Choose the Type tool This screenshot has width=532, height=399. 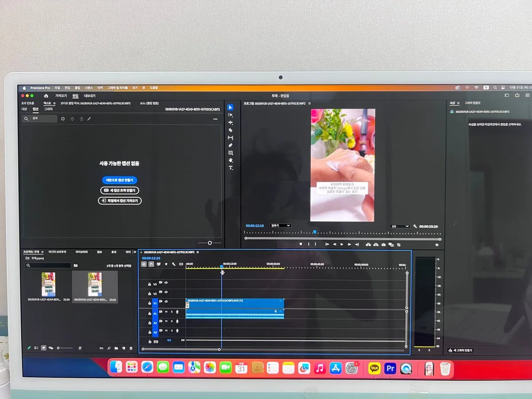click(231, 168)
